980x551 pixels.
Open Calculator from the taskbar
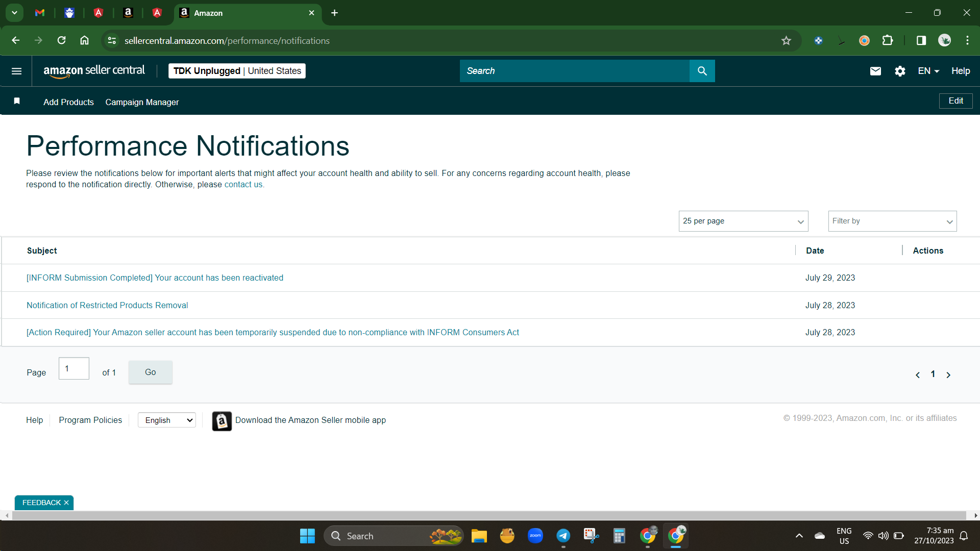click(x=619, y=536)
